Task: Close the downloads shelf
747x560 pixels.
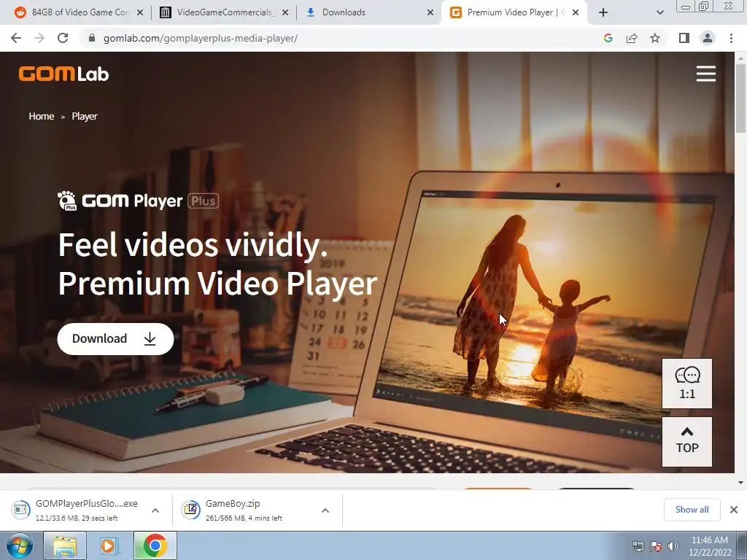Action: [x=734, y=510]
